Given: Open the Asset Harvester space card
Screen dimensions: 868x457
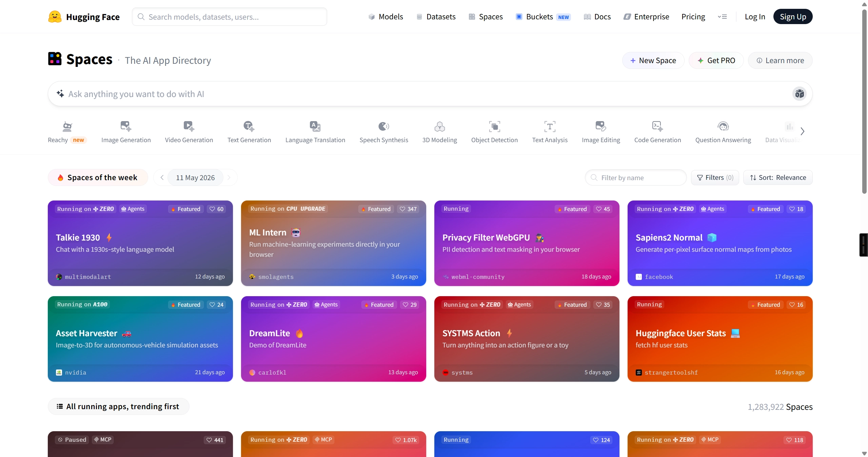Looking at the screenshot, I should pos(140,339).
